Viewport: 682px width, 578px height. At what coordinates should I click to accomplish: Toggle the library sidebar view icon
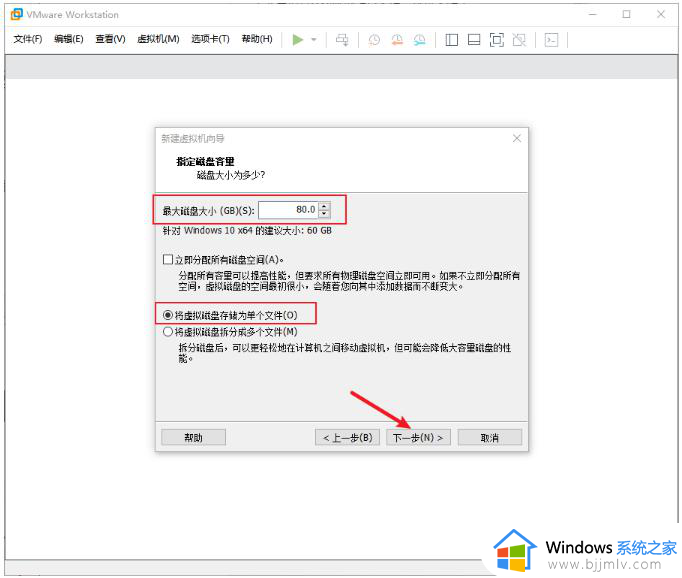coord(451,40)
